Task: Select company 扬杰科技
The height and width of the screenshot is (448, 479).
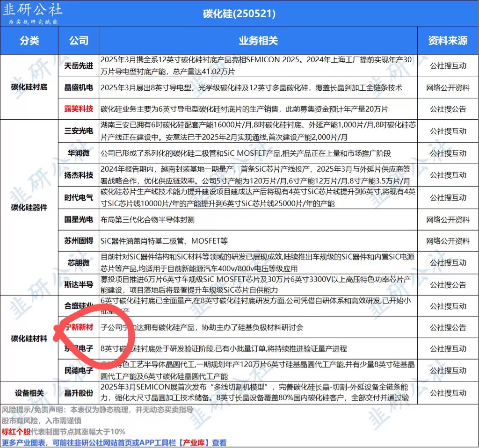Action: [79, 175]
